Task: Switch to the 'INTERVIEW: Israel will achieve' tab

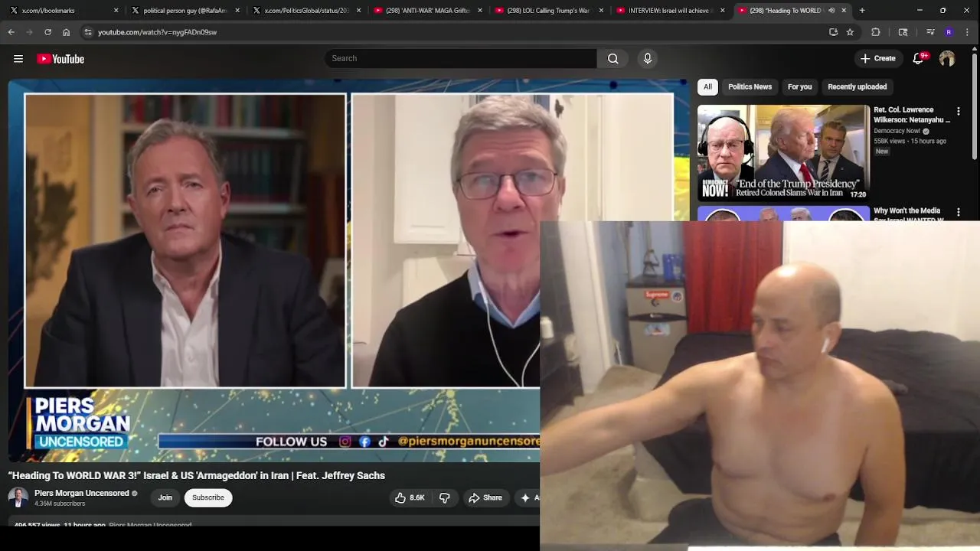Action: pos(670,11)
